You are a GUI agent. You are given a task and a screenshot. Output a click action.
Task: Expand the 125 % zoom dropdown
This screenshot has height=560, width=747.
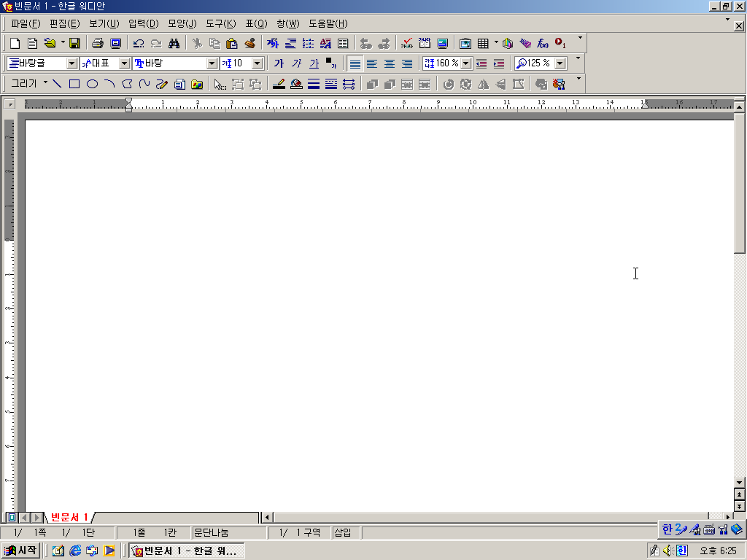coord(560,63)
